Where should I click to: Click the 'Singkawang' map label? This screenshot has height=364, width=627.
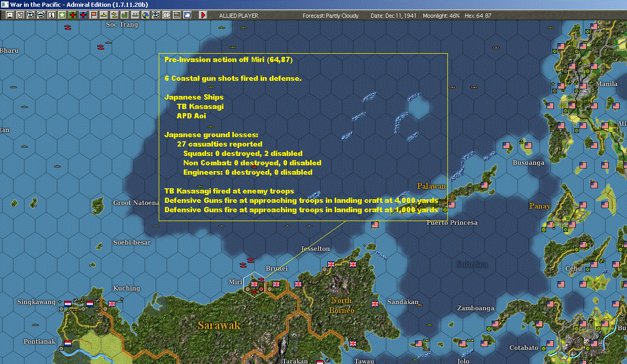[37, 302]
